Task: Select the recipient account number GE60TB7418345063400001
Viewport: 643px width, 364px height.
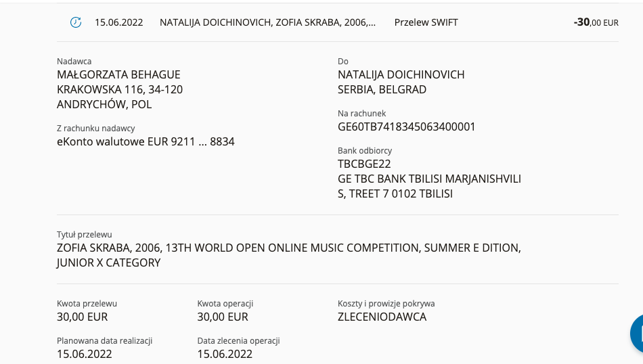Action: [x=406, y=127]
